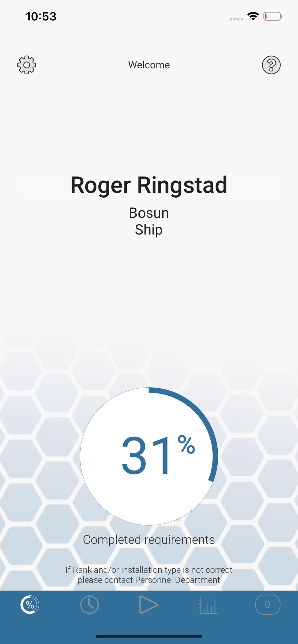Open the play triangle tab
Screen dimensions: 298x644
pos(148,605)
